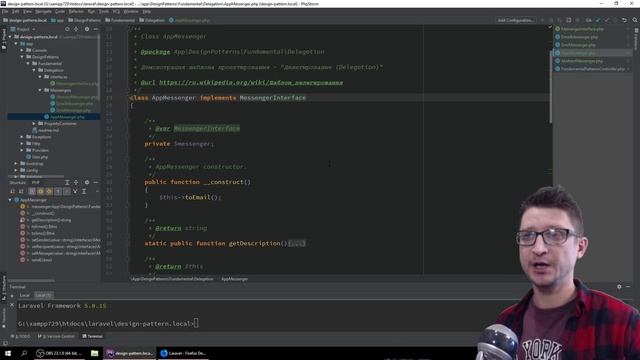
Task: Toggle Show Constants filter in Structure toolbar
Action: (x=49, y=191)
